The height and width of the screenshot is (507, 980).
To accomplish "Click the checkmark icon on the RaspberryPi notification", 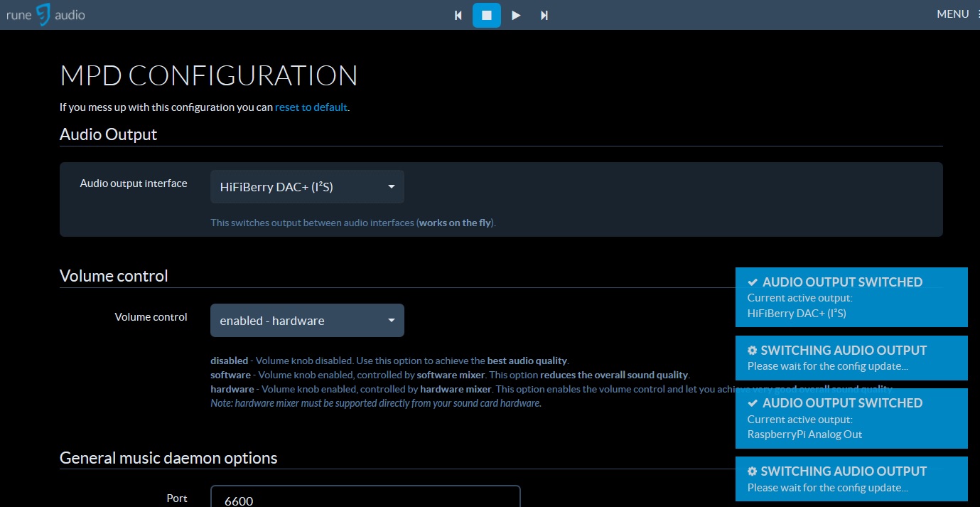I will tap(753, 403).
